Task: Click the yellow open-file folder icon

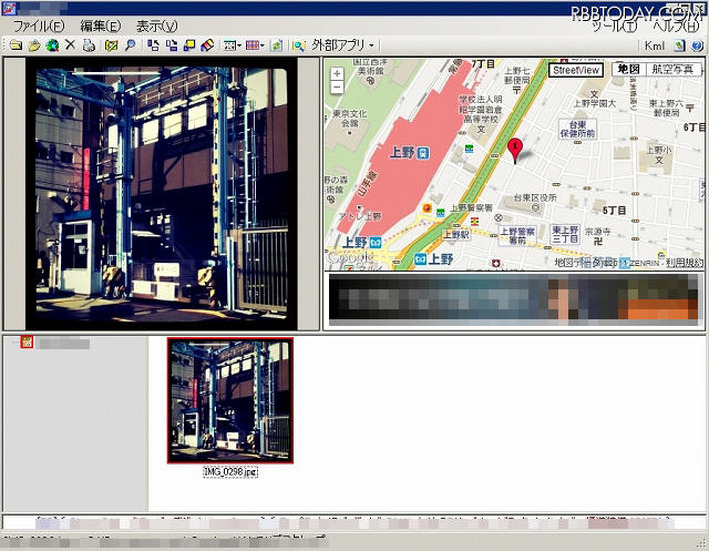Action: (34, 45)
